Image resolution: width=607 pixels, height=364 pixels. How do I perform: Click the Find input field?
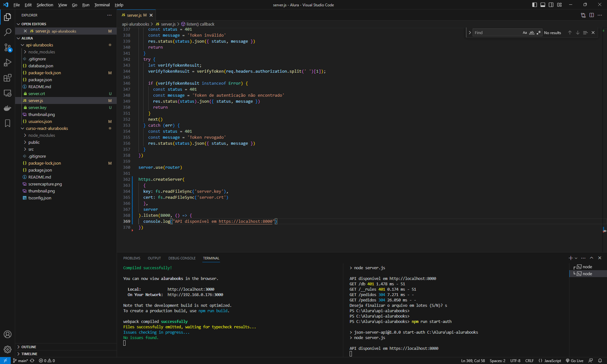pyautogui.click(x=497, y=33)
